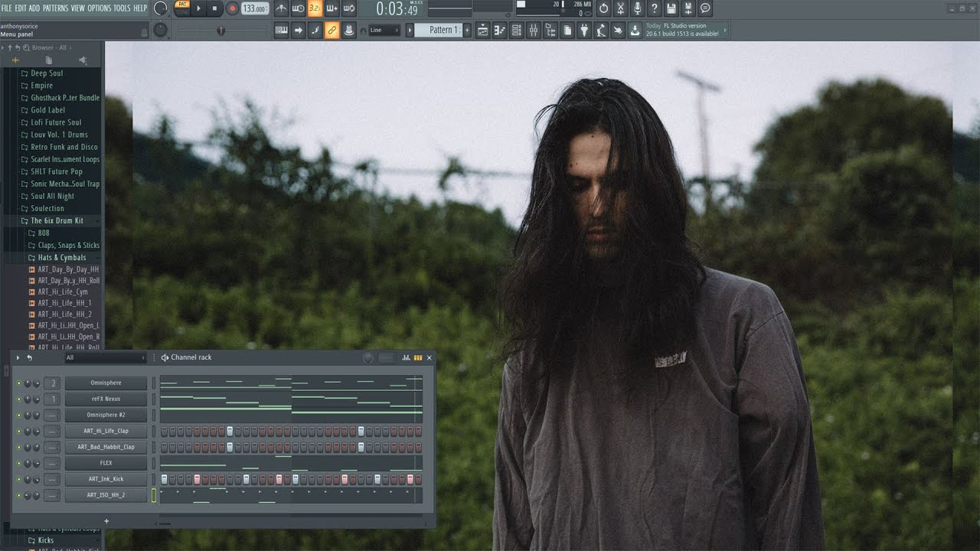Open the chat bubble icon
Viewport: 980px width, 551px height.
[705, 8]
